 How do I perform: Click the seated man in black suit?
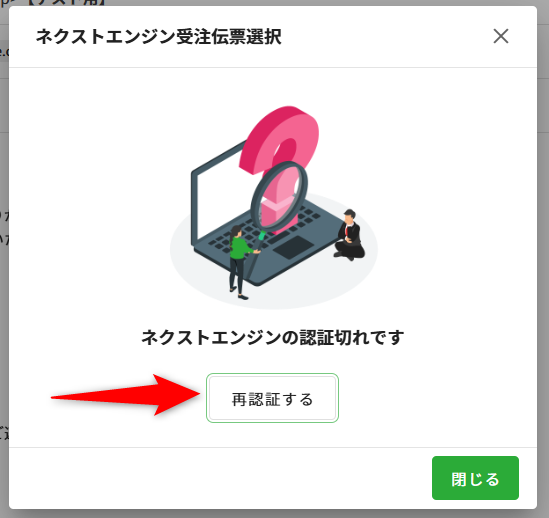pyautogui.click(x=349, y=235)
